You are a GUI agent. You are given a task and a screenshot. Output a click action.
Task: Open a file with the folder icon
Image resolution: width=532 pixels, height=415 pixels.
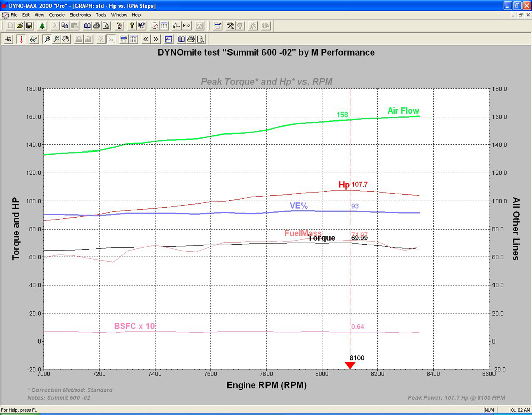click(x=20, y=26)
